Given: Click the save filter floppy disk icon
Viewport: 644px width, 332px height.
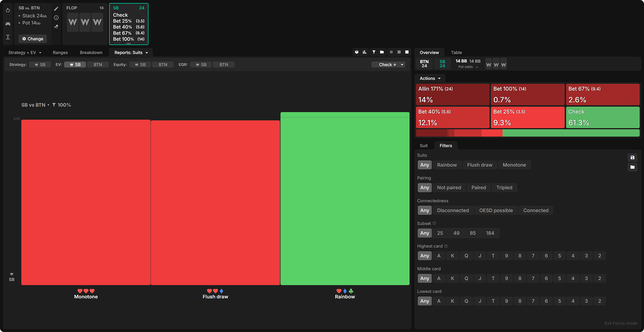Looking at the screenshot, I should tap(632, 158).
